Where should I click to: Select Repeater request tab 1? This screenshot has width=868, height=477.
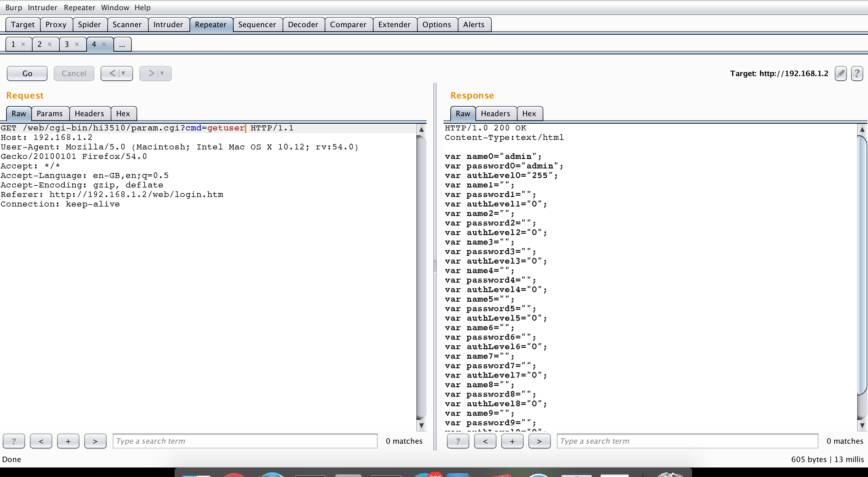pyautogui.click(x=14, y=44)
